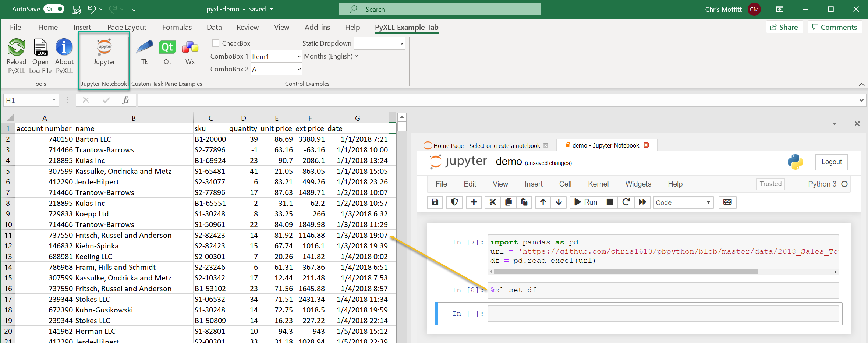868x343 pixels.
Task: Open the Qt task pane example
Action: (167, 48)
